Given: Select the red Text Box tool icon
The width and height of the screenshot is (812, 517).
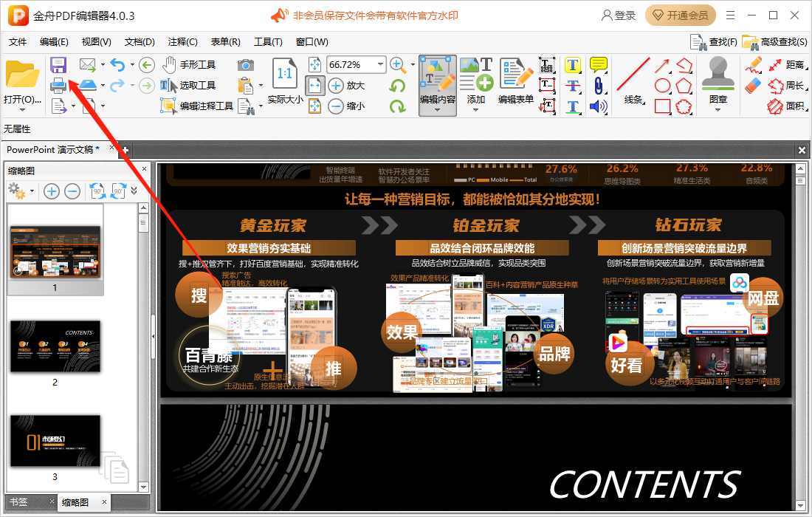Looking at the screenshot, I should (x=547, y=86).
